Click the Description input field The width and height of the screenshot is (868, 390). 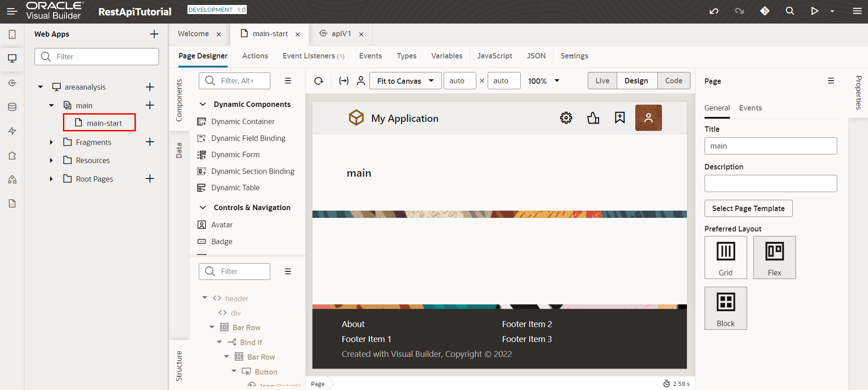[x=770, y=183]
